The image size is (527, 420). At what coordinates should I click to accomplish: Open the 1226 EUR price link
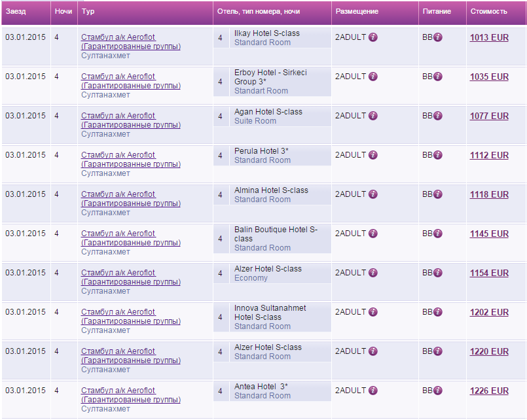click(489, 391)
